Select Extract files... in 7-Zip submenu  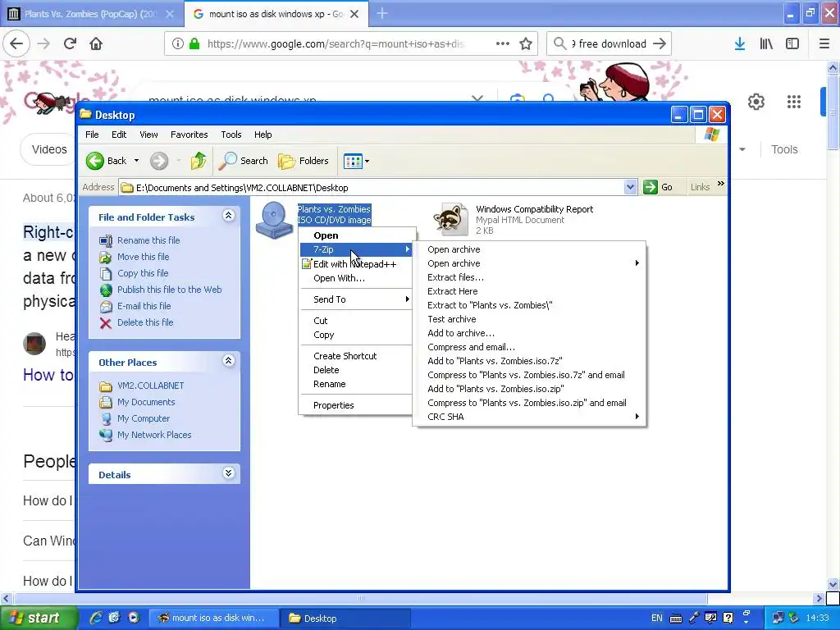(x=529, y=277)
